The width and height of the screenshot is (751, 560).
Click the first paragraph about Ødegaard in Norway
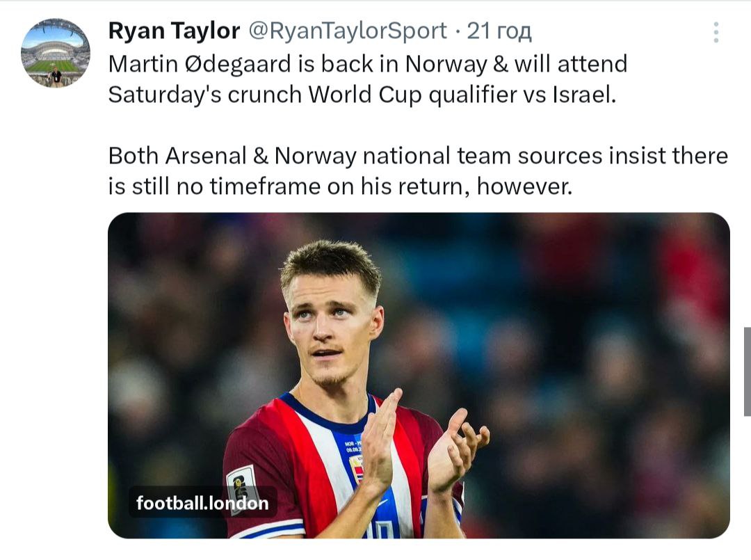tap(367, 79)
